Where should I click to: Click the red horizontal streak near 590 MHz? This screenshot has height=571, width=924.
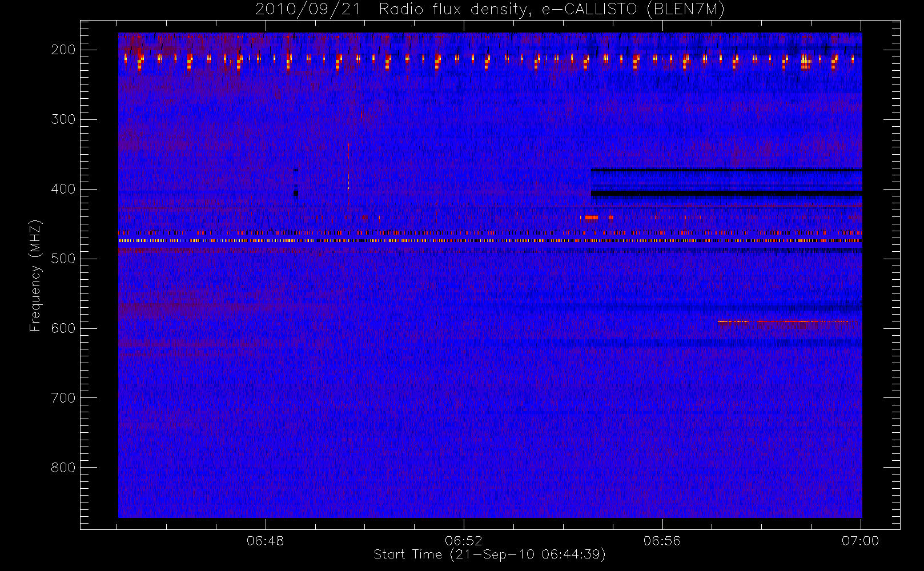(785, 321)
